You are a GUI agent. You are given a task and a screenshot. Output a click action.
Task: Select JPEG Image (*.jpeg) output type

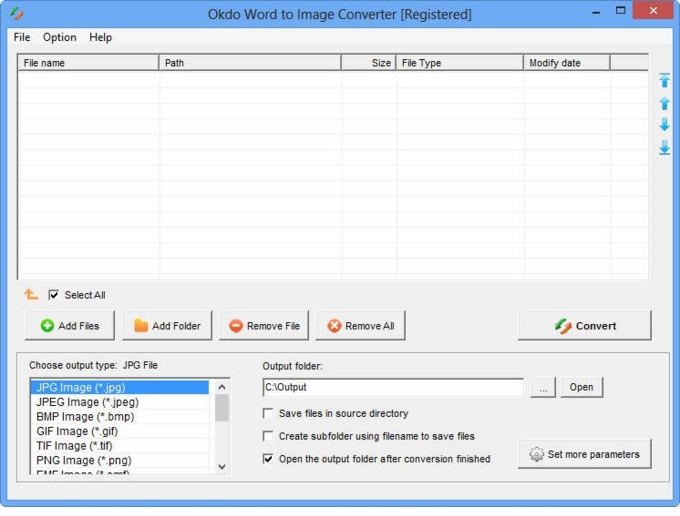tap(120, 402)
